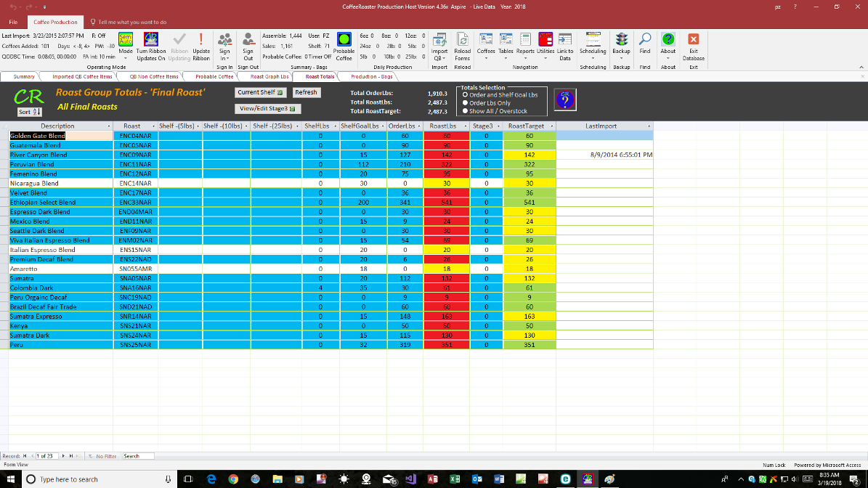This screenshot has height=488, width=868.
Task: Click roast code SNA05NAR
Action: click(x=136, y=278)
